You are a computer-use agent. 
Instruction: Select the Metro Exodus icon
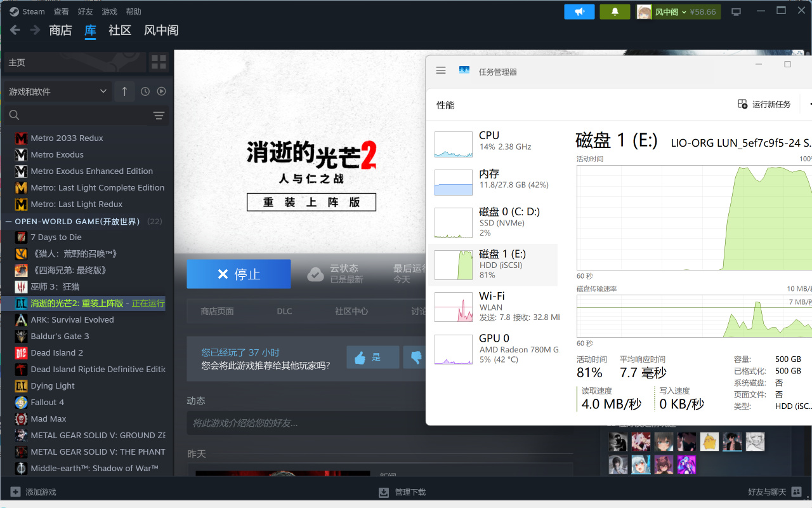point(21,154)
